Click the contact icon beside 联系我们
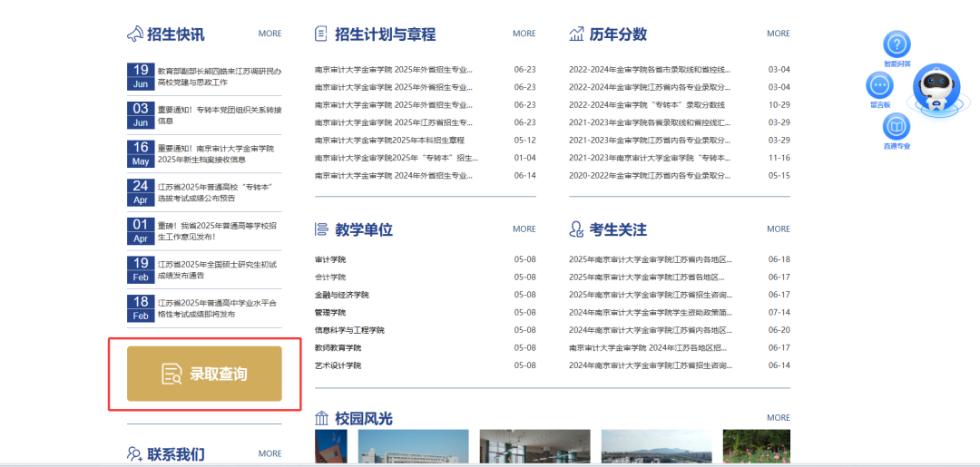Viewport: 980px width, 467px height. [x=135, y=454]
